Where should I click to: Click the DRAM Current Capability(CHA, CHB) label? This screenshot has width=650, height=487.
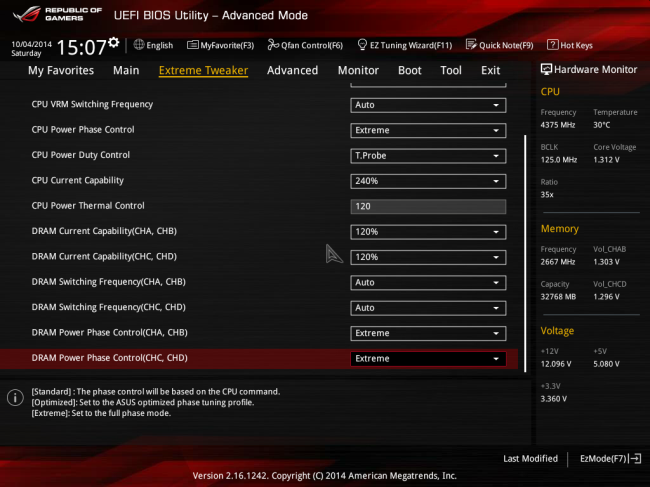point(104,231)
